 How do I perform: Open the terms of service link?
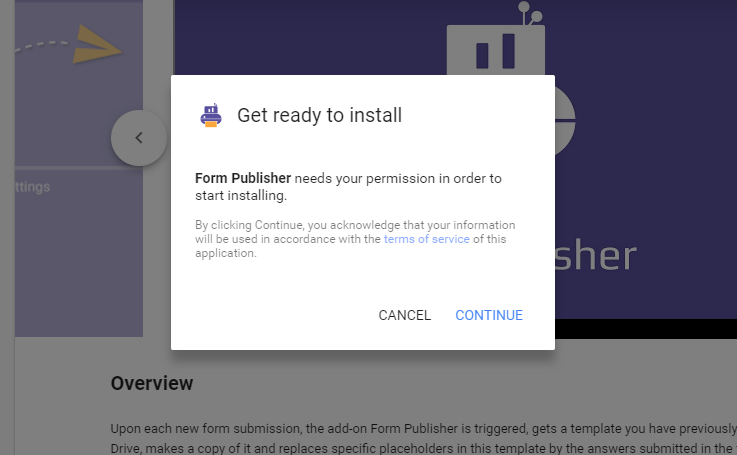pyautogui.click(x=426, y=239)
